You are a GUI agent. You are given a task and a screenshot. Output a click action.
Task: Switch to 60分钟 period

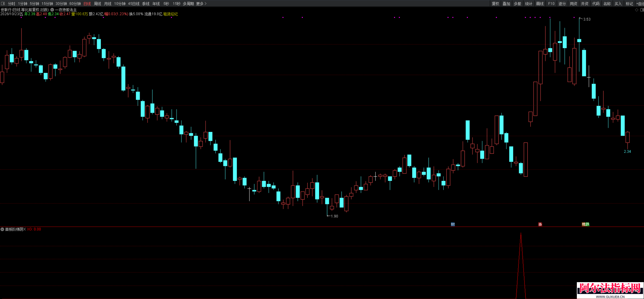(x=75, y=4)
